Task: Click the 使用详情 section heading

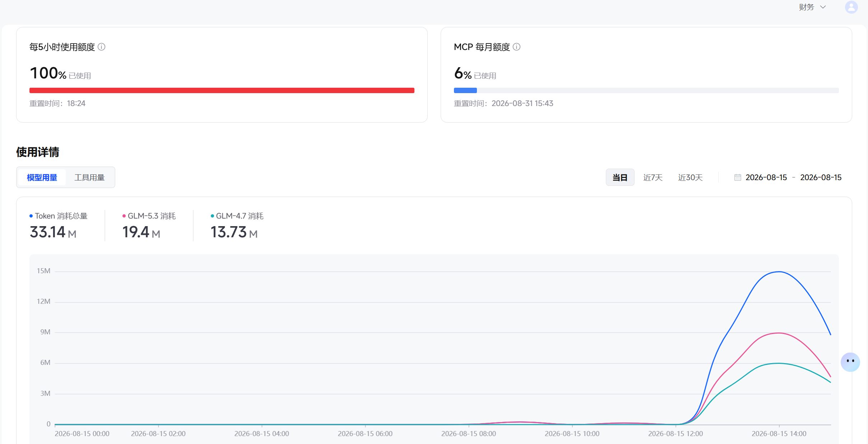Action: point(38,152)
